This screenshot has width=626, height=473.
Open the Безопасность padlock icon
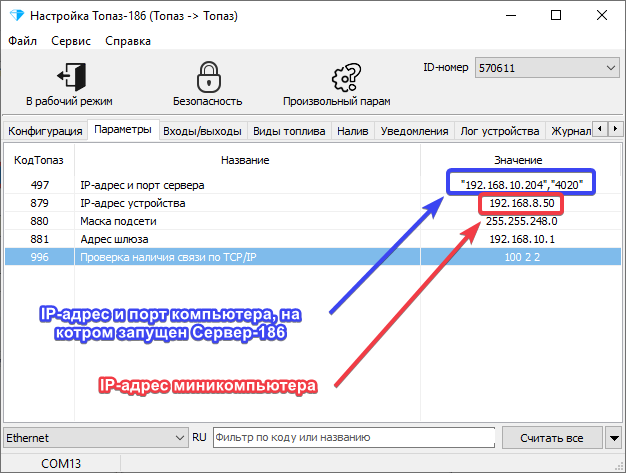[x=208, y=77]
